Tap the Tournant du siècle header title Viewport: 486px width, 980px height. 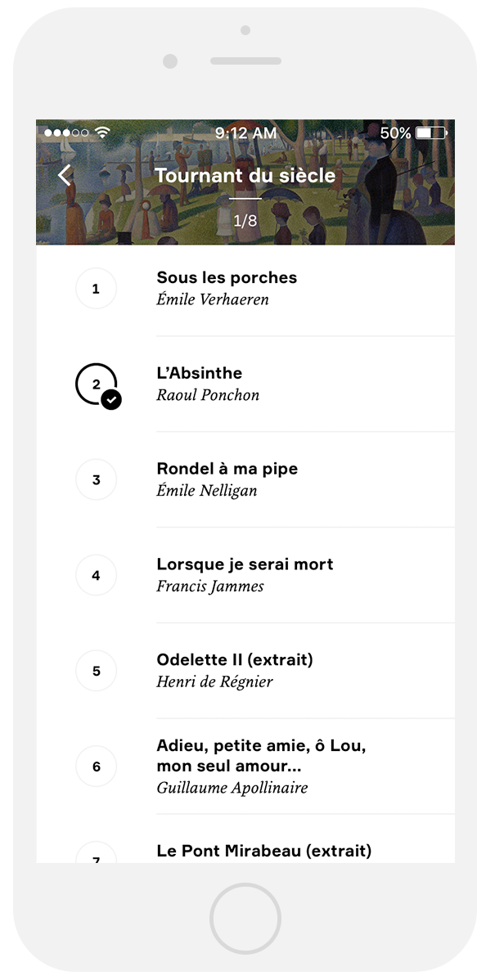(x=245, y=175)
